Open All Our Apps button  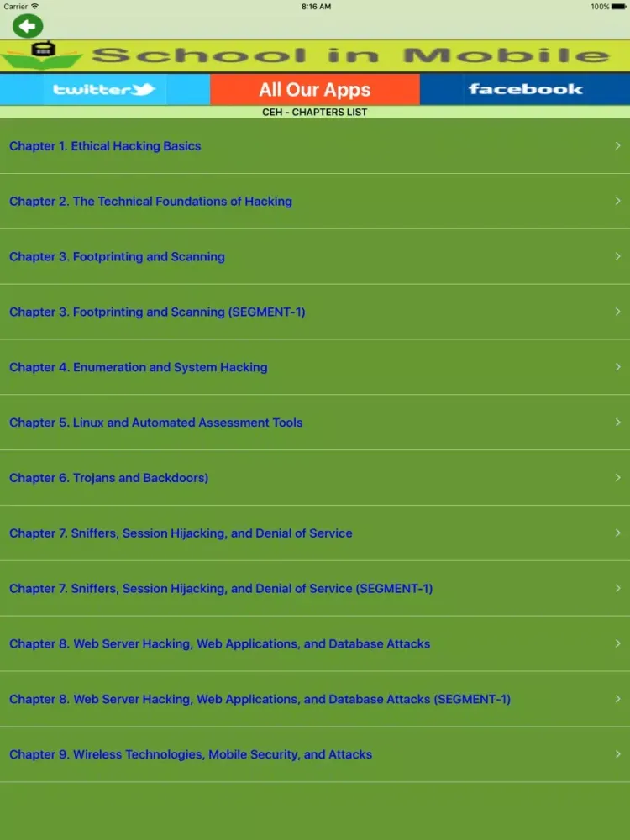(x=315, y=90)
